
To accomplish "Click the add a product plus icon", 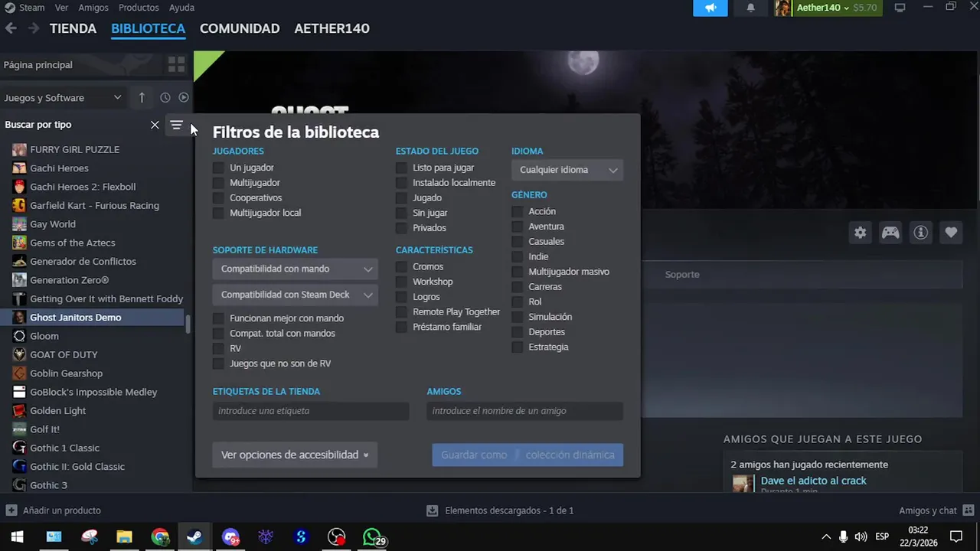I will click(x=11, y=510).
